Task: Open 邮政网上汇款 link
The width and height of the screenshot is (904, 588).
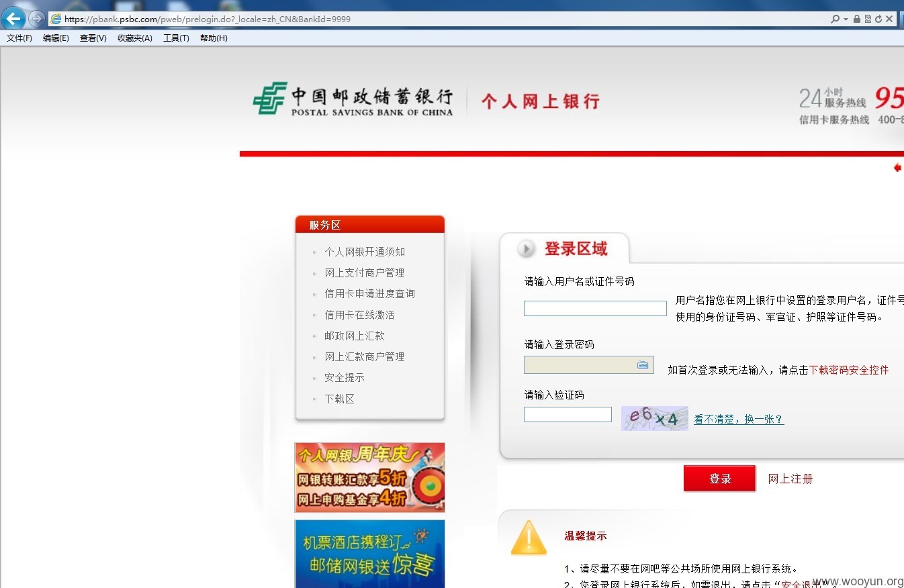Action: point(355,336)
